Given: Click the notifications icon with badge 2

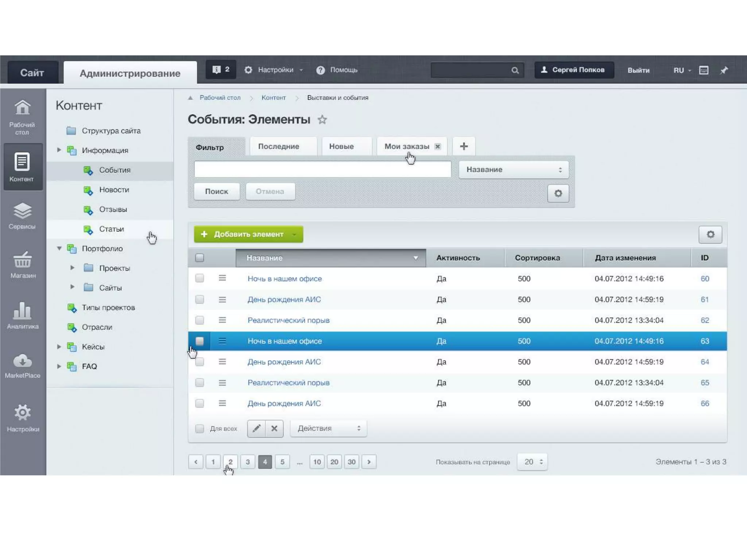Looking at the screenshot, I should point(221,70).
